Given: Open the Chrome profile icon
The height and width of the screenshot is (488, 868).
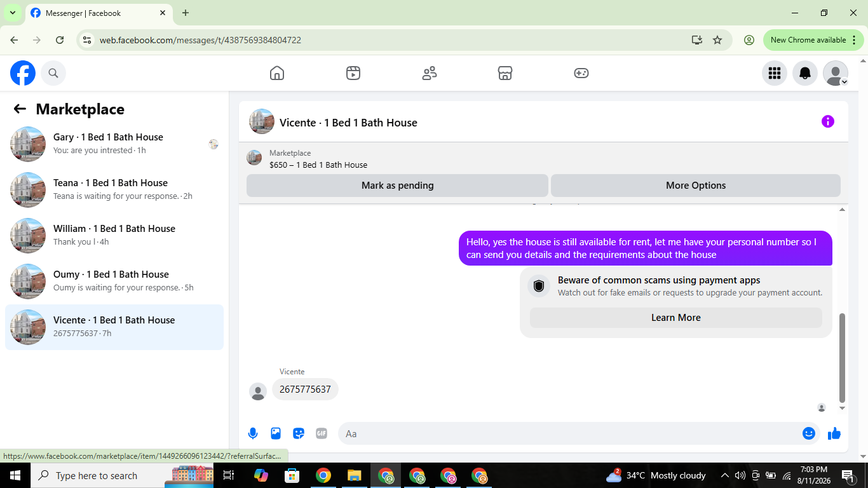Looking at the screenshot, I should (749, 40).
